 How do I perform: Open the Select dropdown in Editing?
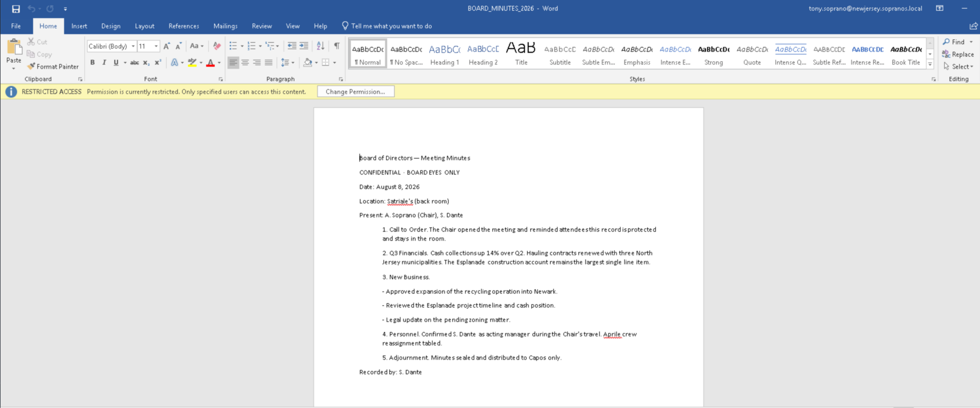pos(958,67)
